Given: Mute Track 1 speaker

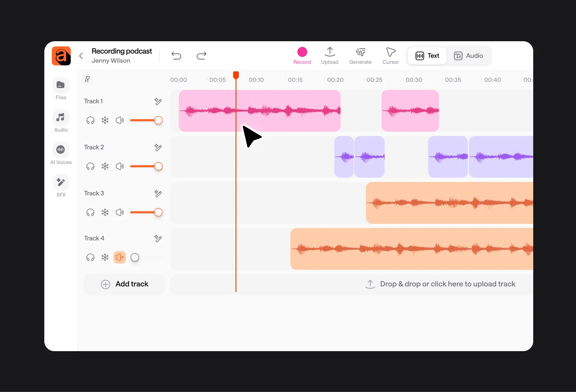Looking at the screenshot, I should point(120,121).
